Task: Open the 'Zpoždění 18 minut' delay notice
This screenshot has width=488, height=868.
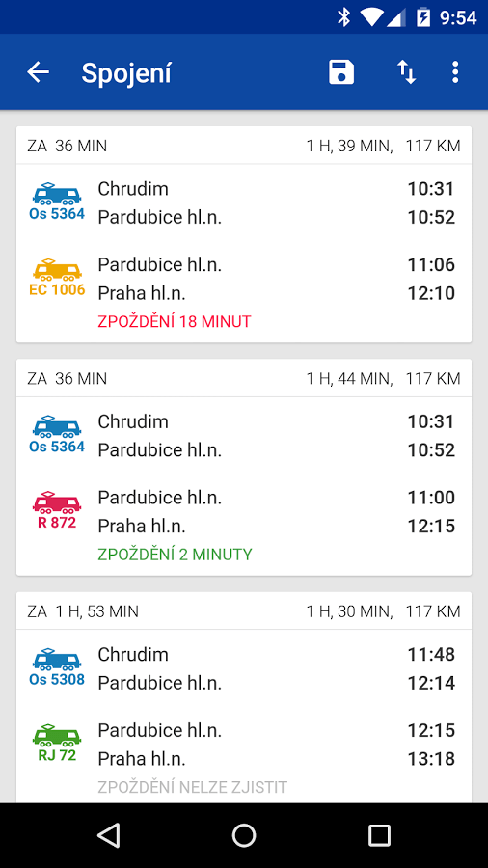Action: pyautogui.click(x=175, y=321)
